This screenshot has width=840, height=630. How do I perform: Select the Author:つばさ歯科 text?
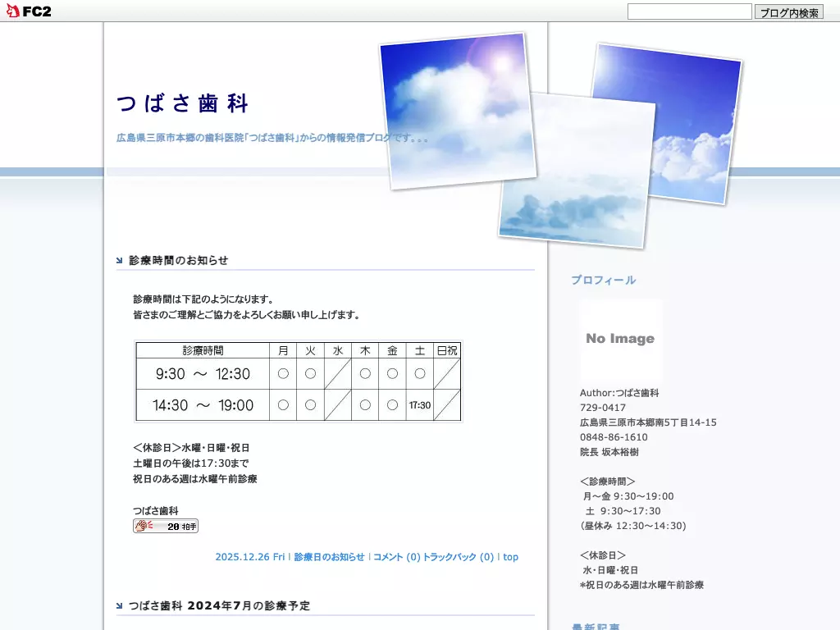[619, 393]
